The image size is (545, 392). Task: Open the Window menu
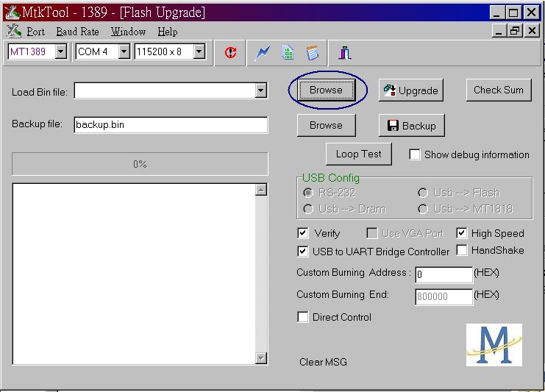pos(128,32)
